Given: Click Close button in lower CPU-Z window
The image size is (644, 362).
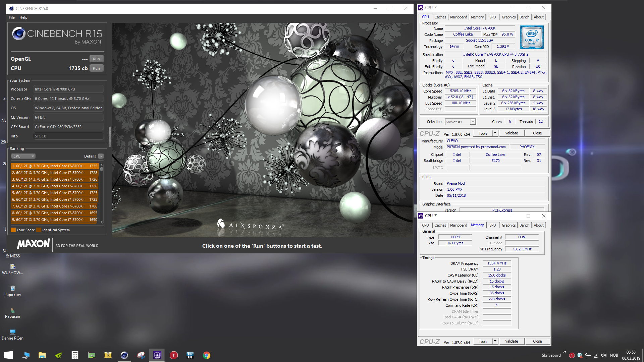Looking at the screenshot, I should (537, 341).
